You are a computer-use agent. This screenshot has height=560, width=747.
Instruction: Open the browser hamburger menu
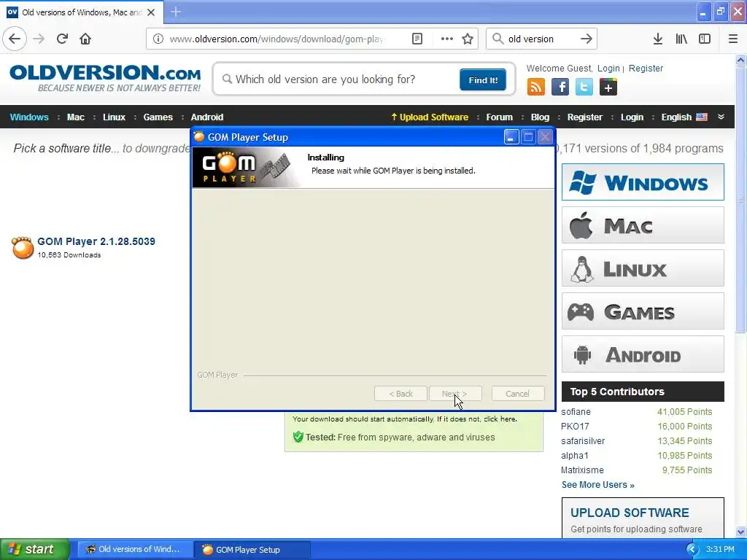pyautogui.click(x=732, y=39)
